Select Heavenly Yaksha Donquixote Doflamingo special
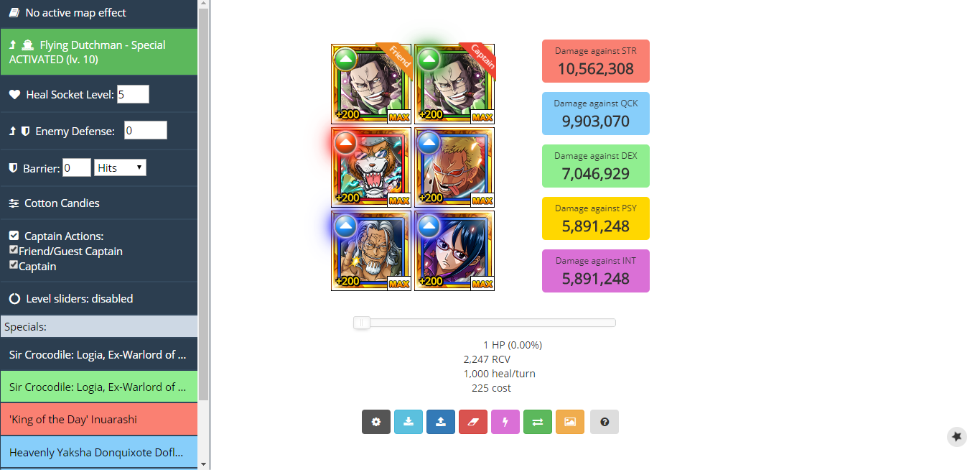The image size is (980, 470). point(99,453)
